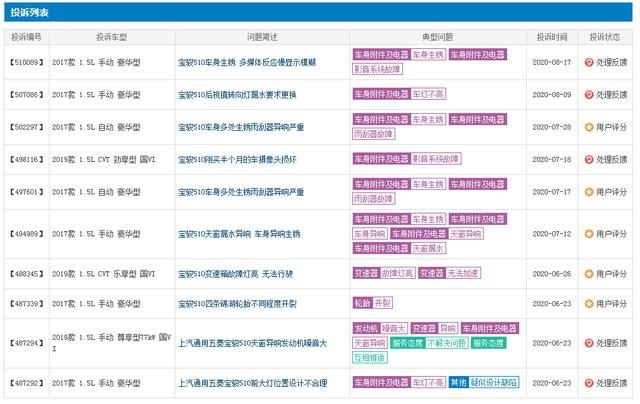Image resolution: width=640 pixels, height=404 pixels.
Task: Click the 处理反馈 status icon for complaint 487292
Action: click(x=589, y=383)
